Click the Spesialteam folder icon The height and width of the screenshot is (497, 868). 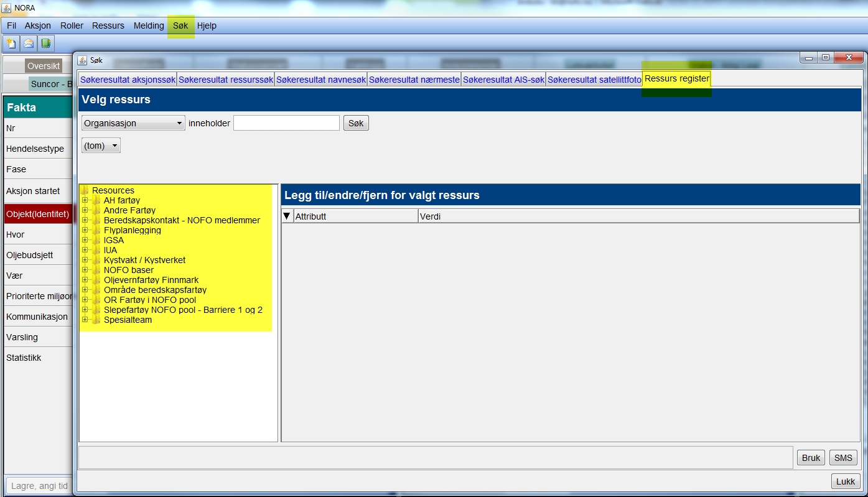[x=96, y=320]
